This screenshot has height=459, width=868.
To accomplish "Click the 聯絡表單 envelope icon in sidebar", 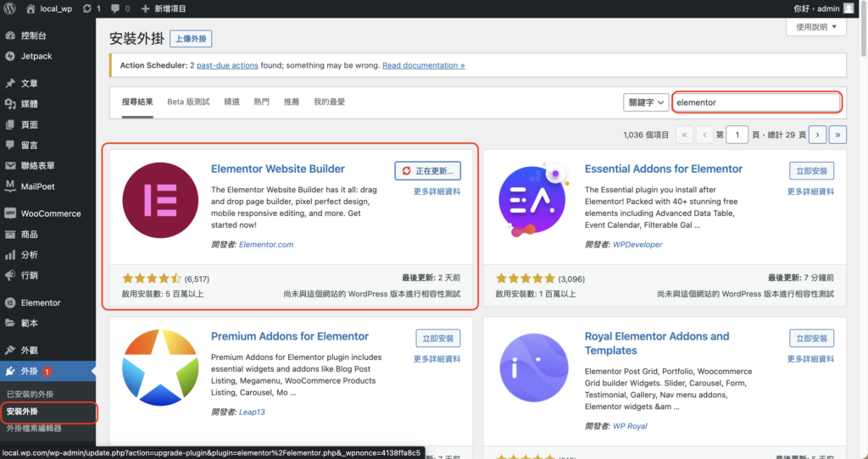I will point(10,165).
